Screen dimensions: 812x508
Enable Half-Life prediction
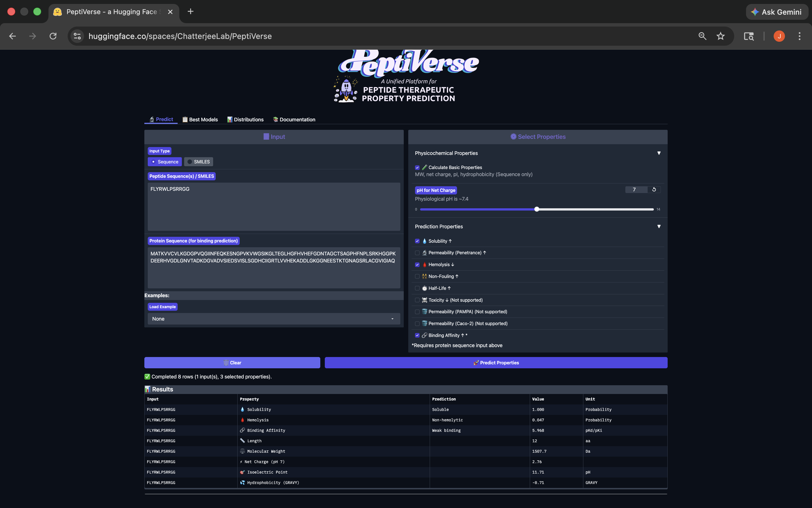point(417,288)
